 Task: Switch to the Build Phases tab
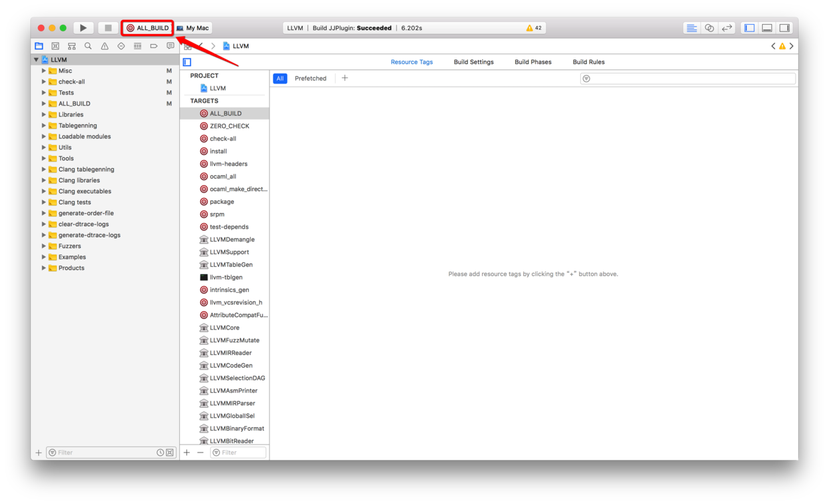click(533, 62)
